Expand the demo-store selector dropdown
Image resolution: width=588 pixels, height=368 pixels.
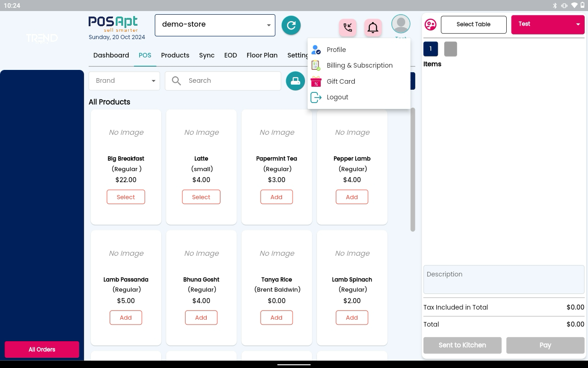coord(215,25)
